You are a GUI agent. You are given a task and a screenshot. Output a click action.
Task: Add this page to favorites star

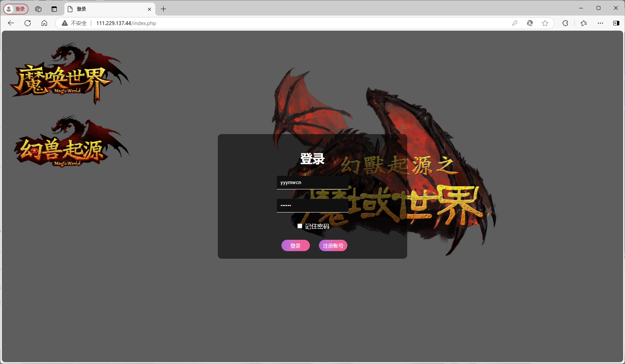(545, 23)
